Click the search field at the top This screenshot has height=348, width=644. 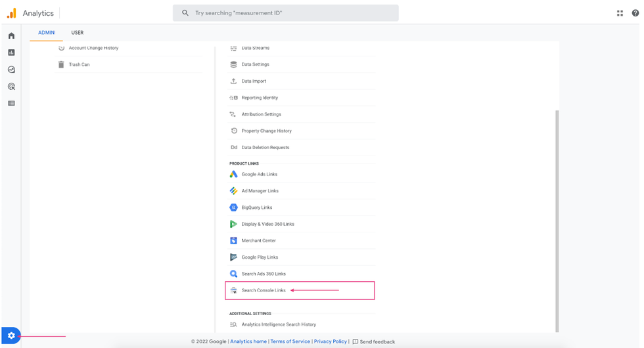click(x=286, y=13)
